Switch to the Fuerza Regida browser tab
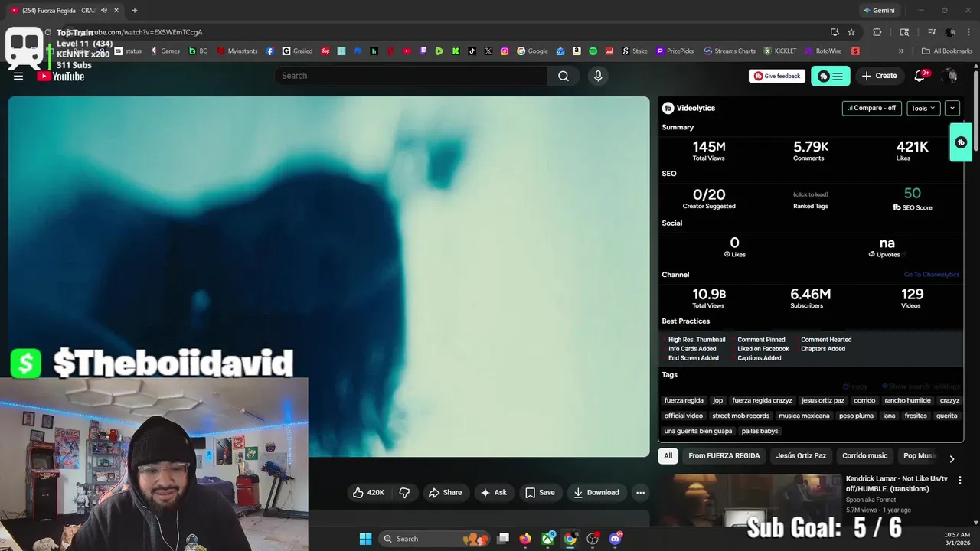Image resolution: width=980 pixels, height=551 pixels. point(64,10)
